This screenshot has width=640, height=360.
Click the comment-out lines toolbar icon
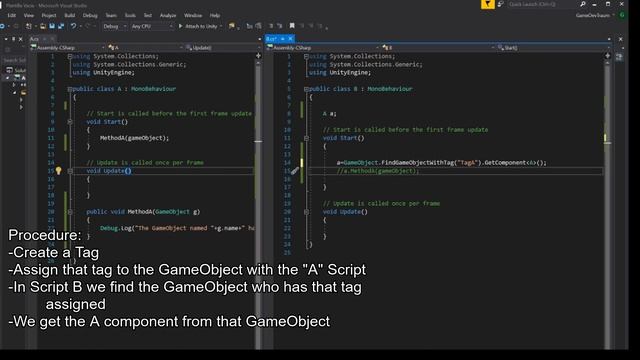pyautogui.click(x=271, y=26)
